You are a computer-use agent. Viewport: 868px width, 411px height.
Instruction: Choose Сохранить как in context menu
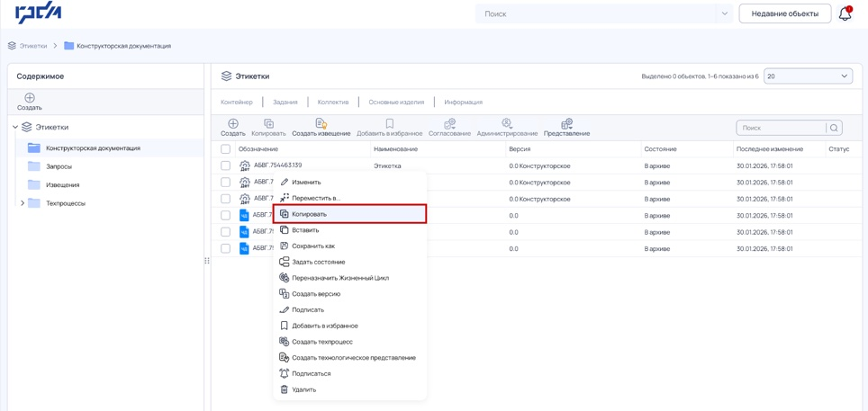(350, 246)
